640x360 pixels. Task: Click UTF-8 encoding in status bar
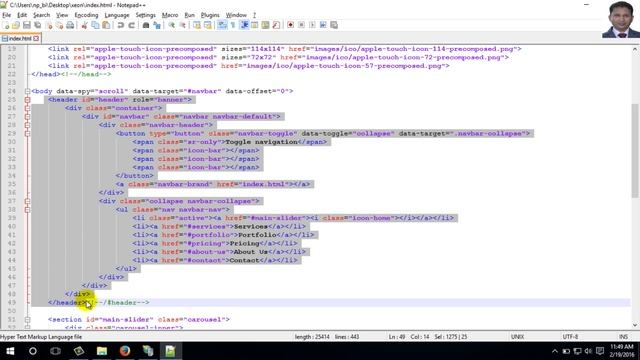click(570, 337)
